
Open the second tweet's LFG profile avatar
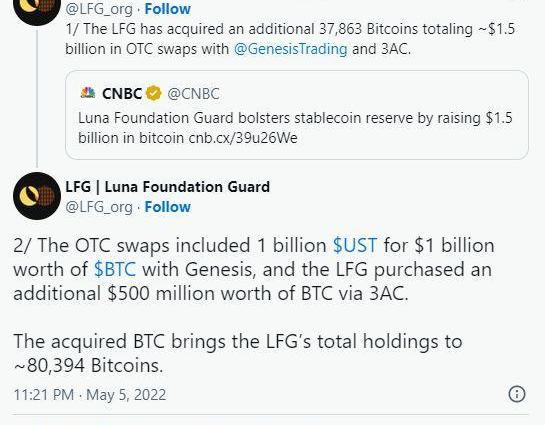(37, 196)
